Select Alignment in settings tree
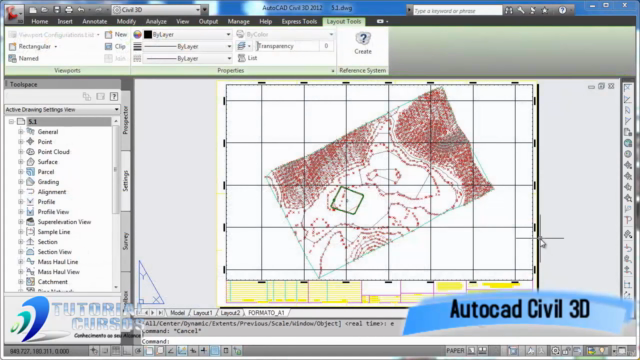This screenshot has height=360, width=640. (x=51, y=192)
